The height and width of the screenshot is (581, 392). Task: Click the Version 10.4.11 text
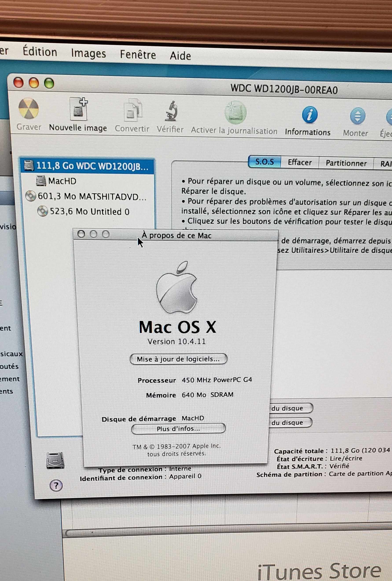coord(177,341)
